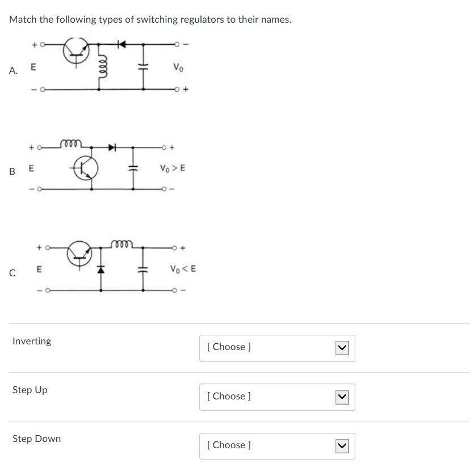
Task: Open the dropdown next to Step Down
Action: point(276,446)
